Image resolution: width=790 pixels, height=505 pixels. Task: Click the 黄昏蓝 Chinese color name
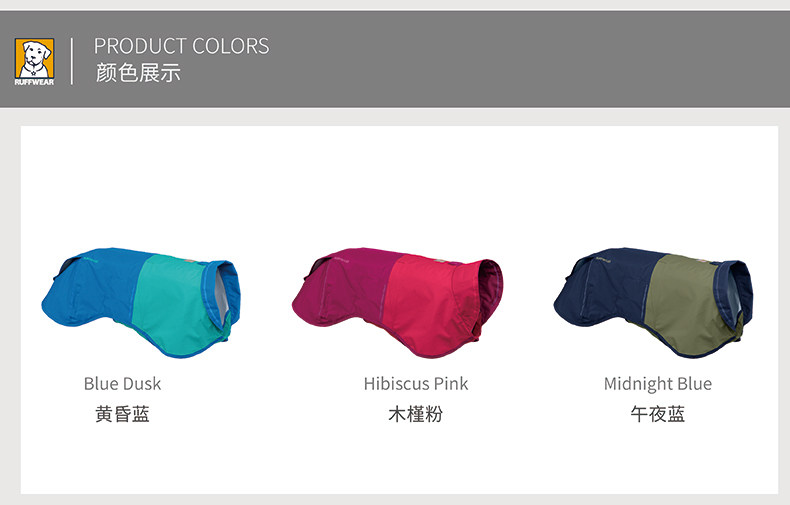pos(122,414)
